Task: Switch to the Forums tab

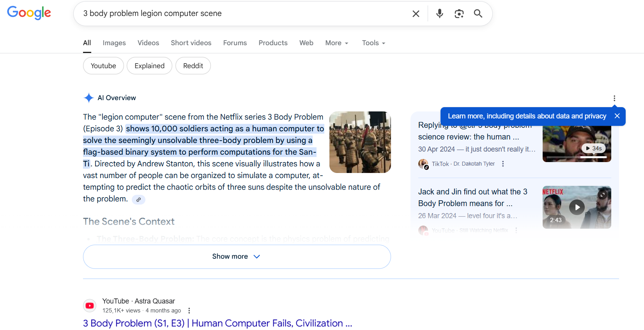Action: click(x=235, y=43)
